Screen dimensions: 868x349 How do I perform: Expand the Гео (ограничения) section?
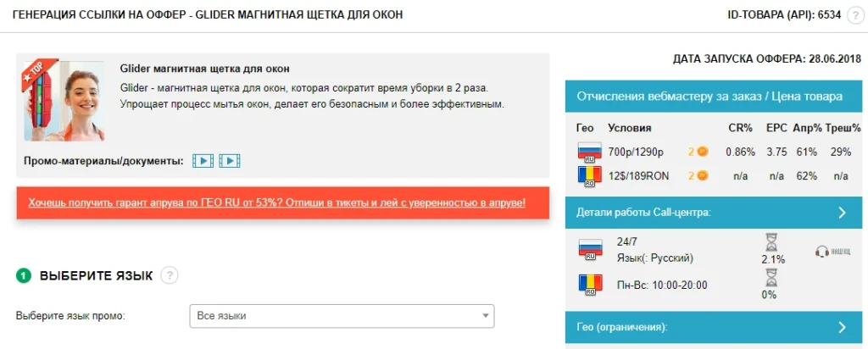[x=714, y=328]
